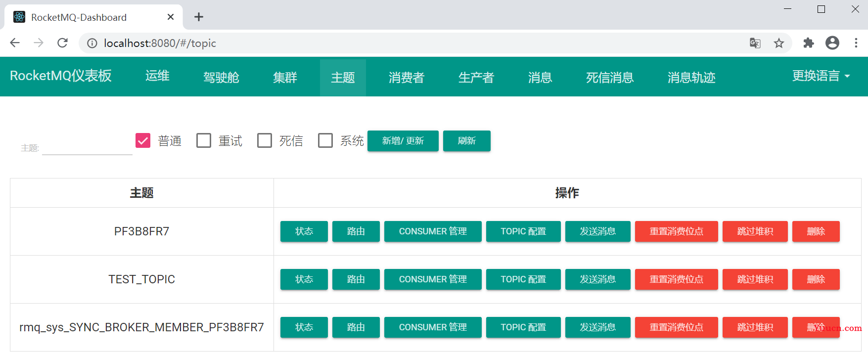The image size is (868, 355).
Task: Open CONSUMER 管理 for rmq_sys_SYNC_BROKER_MEMBER_PF3B8FR7
Action: [433, 327]
